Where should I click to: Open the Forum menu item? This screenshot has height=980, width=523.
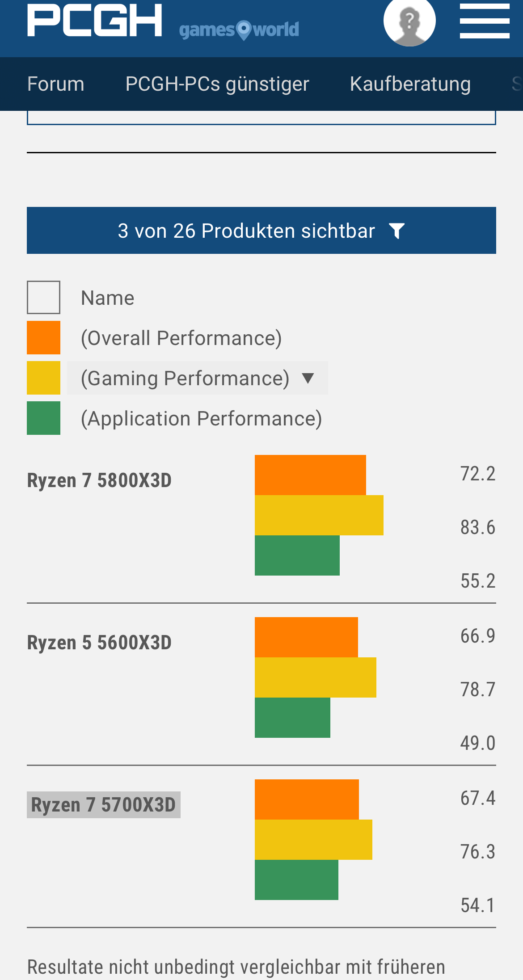[x=56, y=84]
